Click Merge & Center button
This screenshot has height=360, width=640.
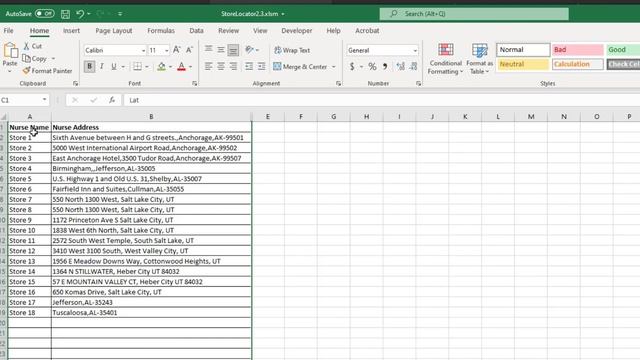tap(300, 67)
